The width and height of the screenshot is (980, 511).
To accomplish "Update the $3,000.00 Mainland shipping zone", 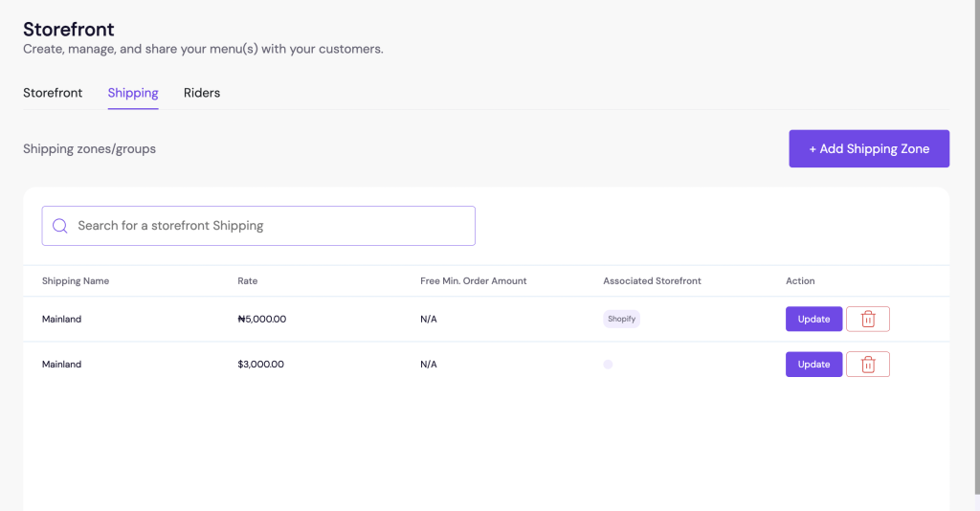I will (813, 365).
